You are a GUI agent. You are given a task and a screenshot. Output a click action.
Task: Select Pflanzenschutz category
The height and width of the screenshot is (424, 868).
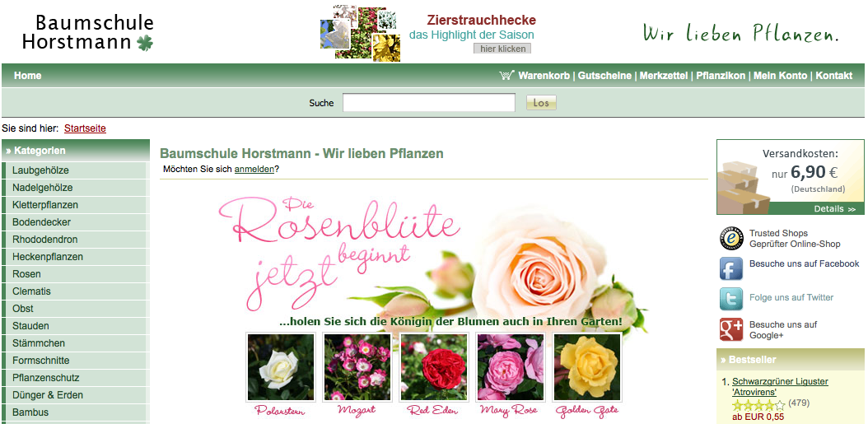click(75, 378)
